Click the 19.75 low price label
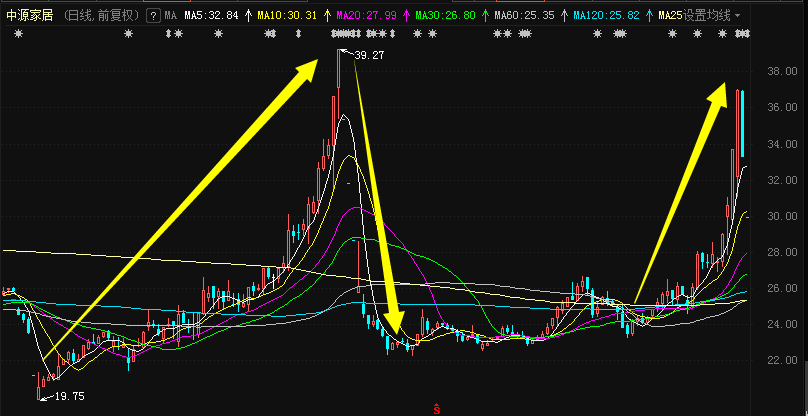The width and height of the screenshot is (808, 416). click(x=68, y=397)
